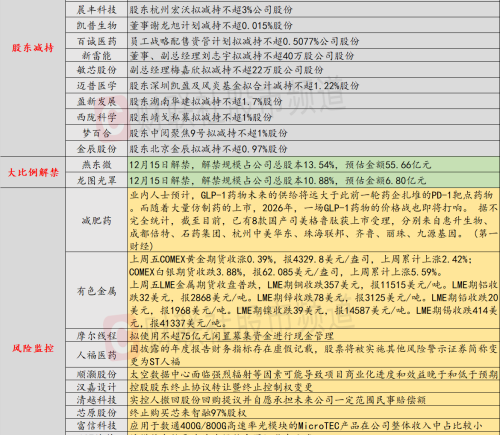Image resolution: width=500 pixels, height=435 pixels.
Task: Select the 风险监控 category cell
Action: (33, 312)
